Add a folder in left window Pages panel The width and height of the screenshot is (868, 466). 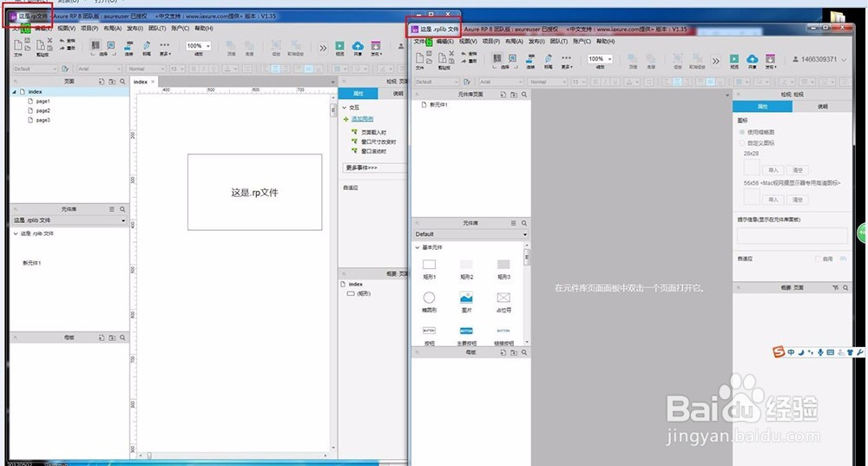click(x=112, y=82)
